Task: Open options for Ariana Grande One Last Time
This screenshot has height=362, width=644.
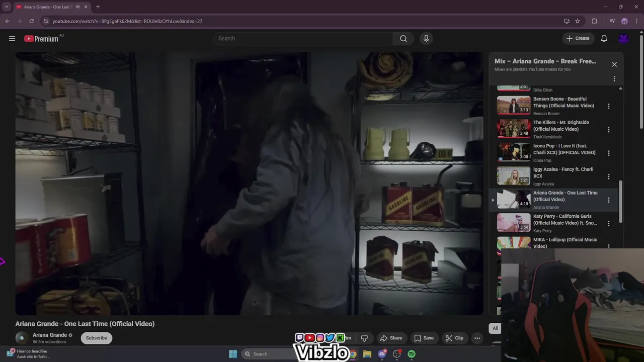Action: click(x=609, y=200)
